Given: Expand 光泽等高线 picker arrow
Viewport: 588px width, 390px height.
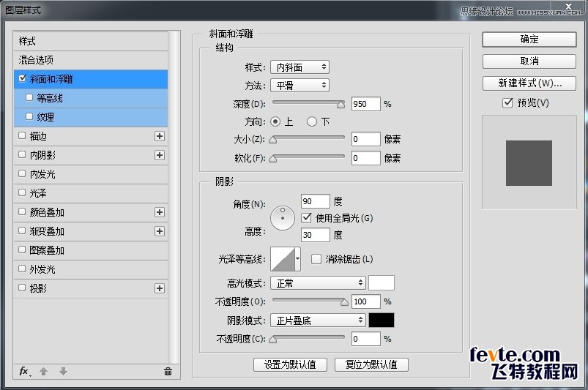Looking at the screenshot, I should click(x=298, y=259).
